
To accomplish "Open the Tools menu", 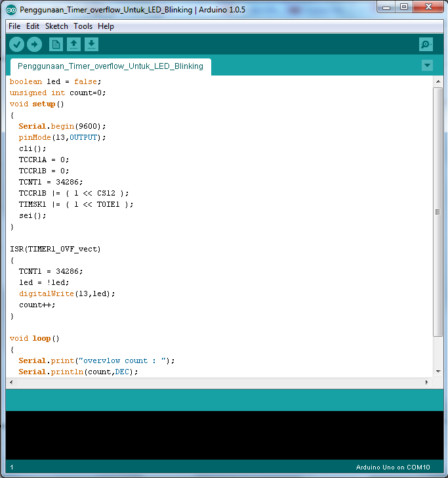I will (83, 26).
